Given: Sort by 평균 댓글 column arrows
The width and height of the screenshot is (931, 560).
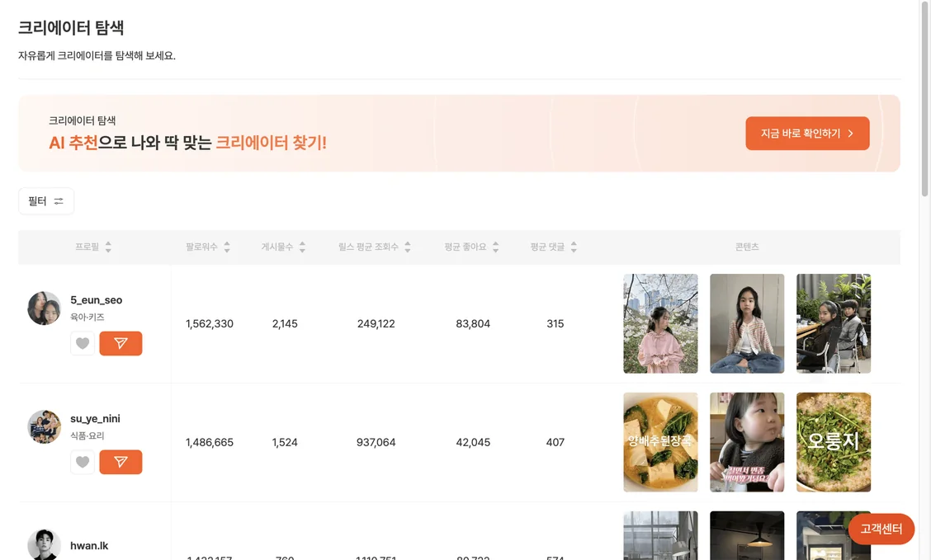Looking at the screenshot, I should click(574, 247).
